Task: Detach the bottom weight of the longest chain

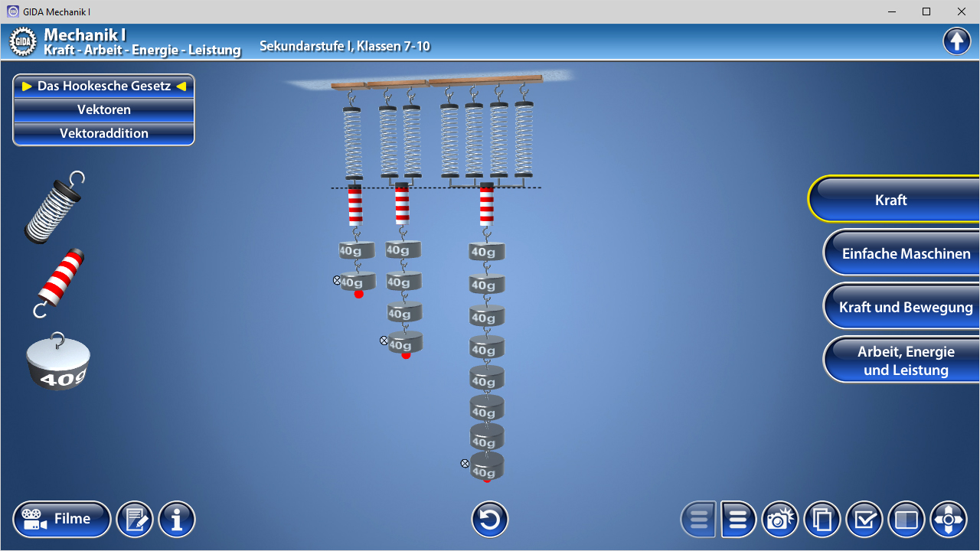Action: 465,463
